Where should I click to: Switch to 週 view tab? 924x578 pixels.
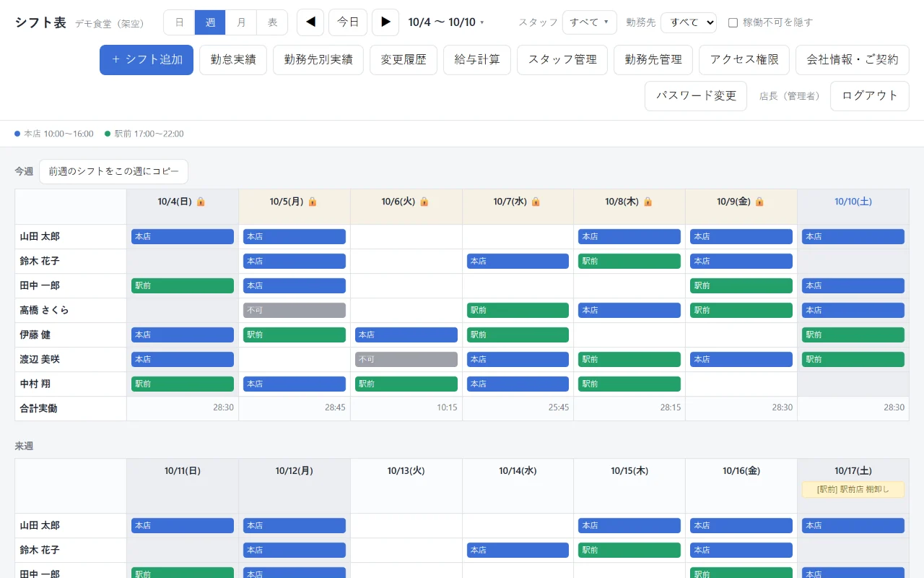click(x=210, y=22)
